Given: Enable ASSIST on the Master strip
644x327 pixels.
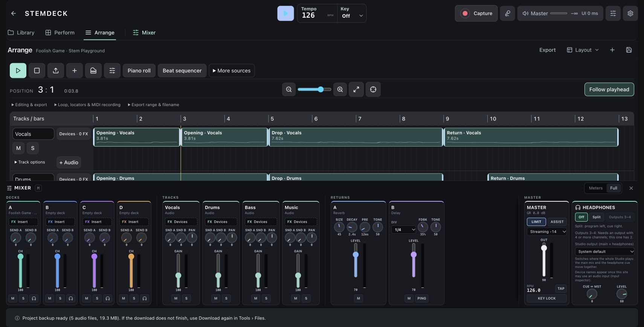Looking at the screenshot, I should (557, 222).
